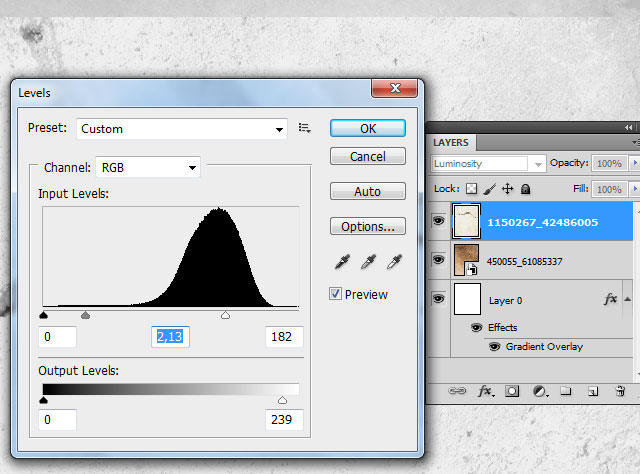Click the Gradient Overlay effect label

click(544, 347)
